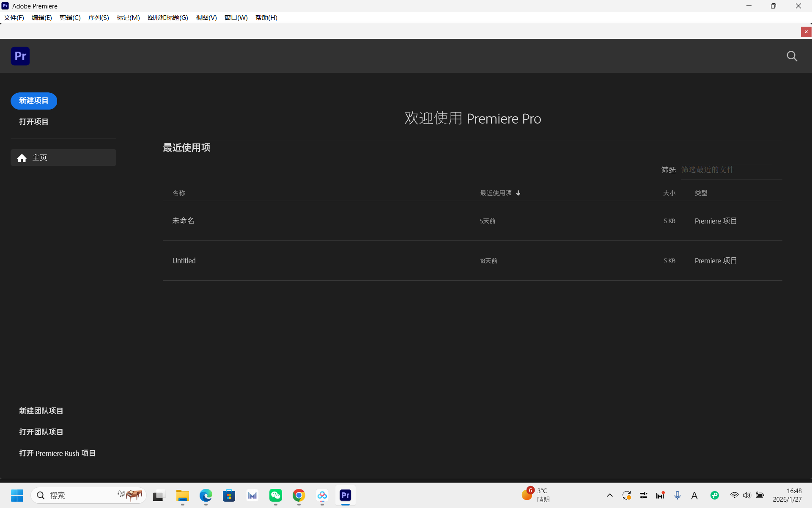
Task: Click the Premiere Pro logo icon
Action: (x=20, y=56)
